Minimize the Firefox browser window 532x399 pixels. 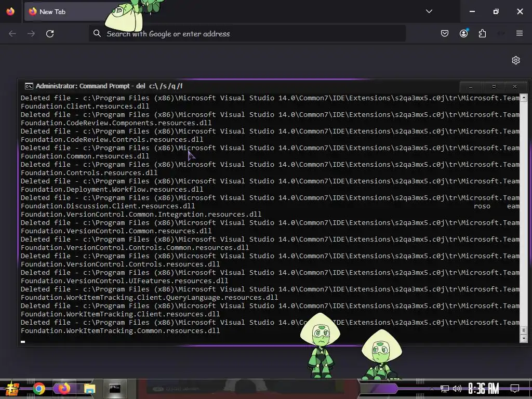point(472,11)
